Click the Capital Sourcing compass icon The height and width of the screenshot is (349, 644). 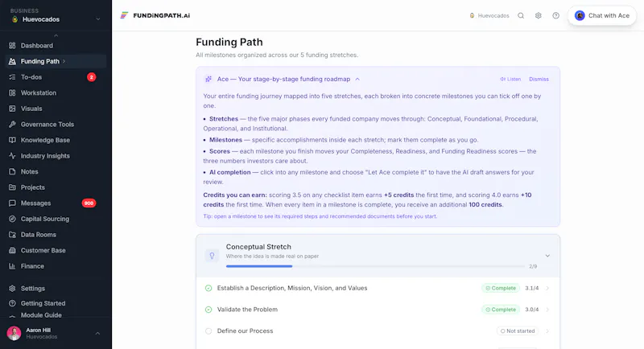coord(12,219)
